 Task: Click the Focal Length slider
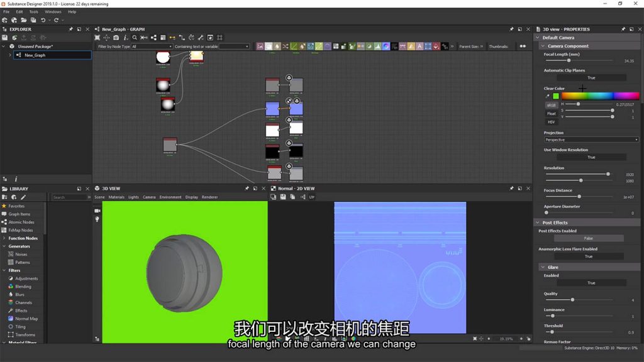pyautogui.click(x=579, y=60)
